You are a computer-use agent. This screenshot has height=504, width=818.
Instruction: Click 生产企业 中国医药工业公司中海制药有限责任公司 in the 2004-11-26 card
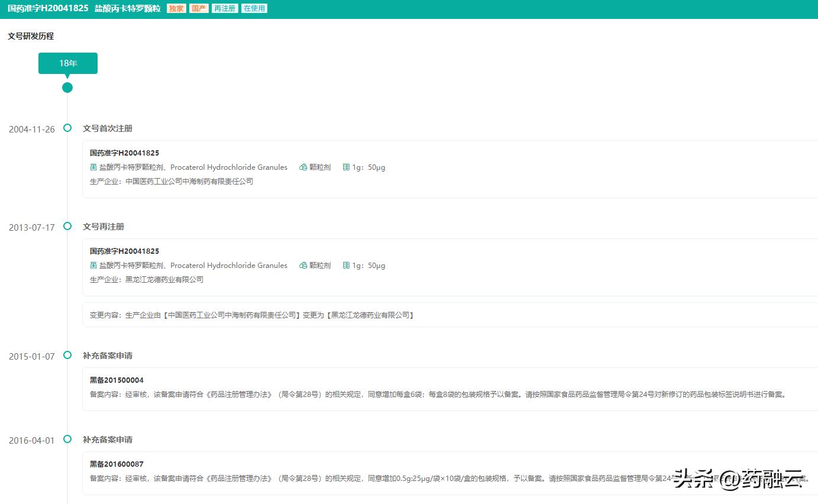[x=172, y=182]
